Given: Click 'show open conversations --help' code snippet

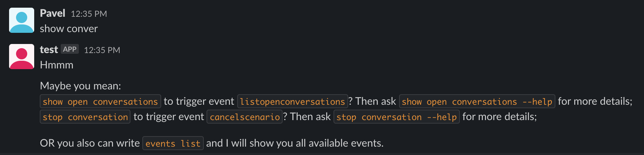Looking at the screenshot, I should pos(477,102).
